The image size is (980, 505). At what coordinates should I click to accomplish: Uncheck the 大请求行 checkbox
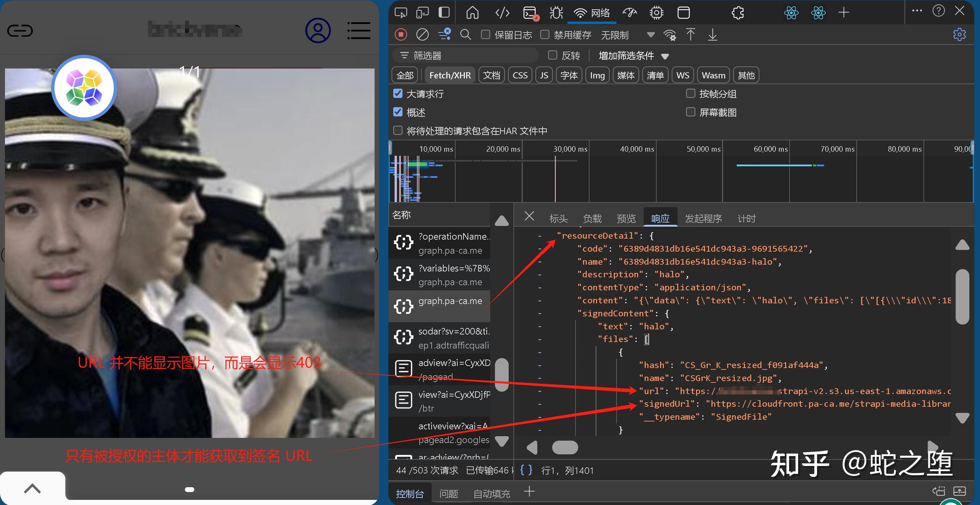398,93
